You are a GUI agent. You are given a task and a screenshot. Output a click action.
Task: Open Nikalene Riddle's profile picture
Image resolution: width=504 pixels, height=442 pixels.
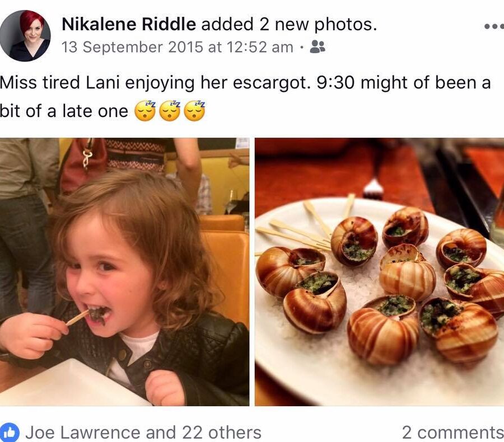click(25, 36)
